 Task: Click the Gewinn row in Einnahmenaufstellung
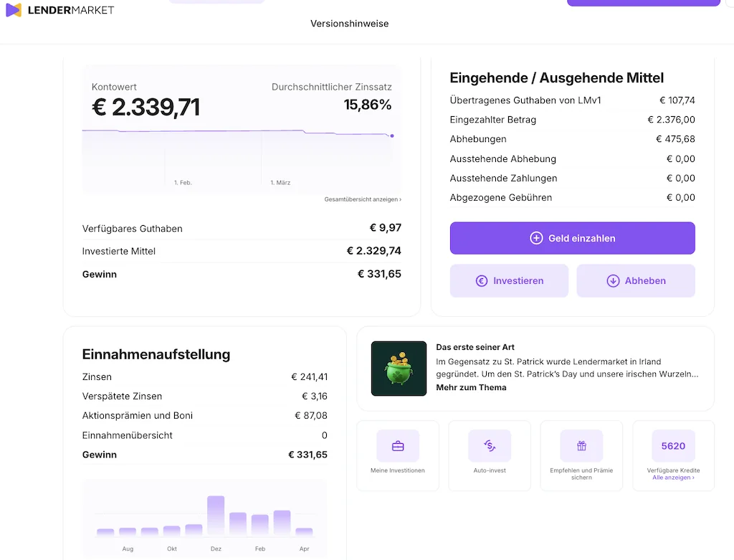(x=204, y=454)
